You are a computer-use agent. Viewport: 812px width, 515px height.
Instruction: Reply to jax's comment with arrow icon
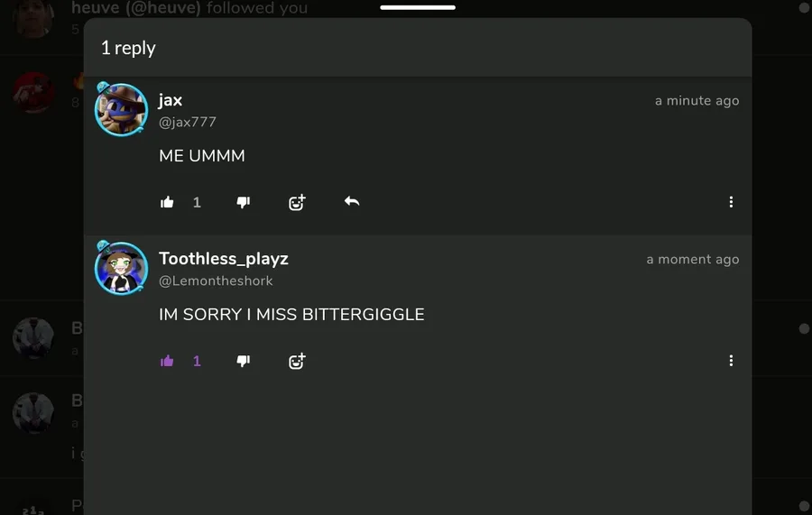coord(352,201)
